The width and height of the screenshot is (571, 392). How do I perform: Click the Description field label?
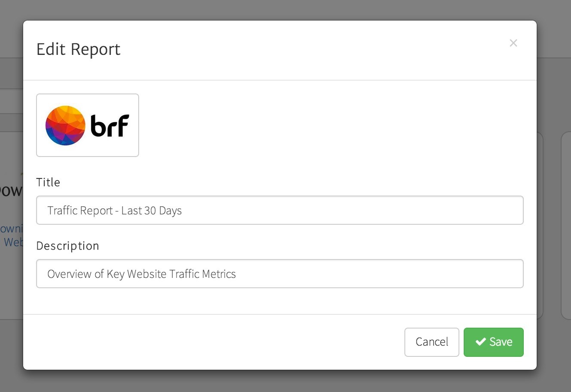coord(67,246)
